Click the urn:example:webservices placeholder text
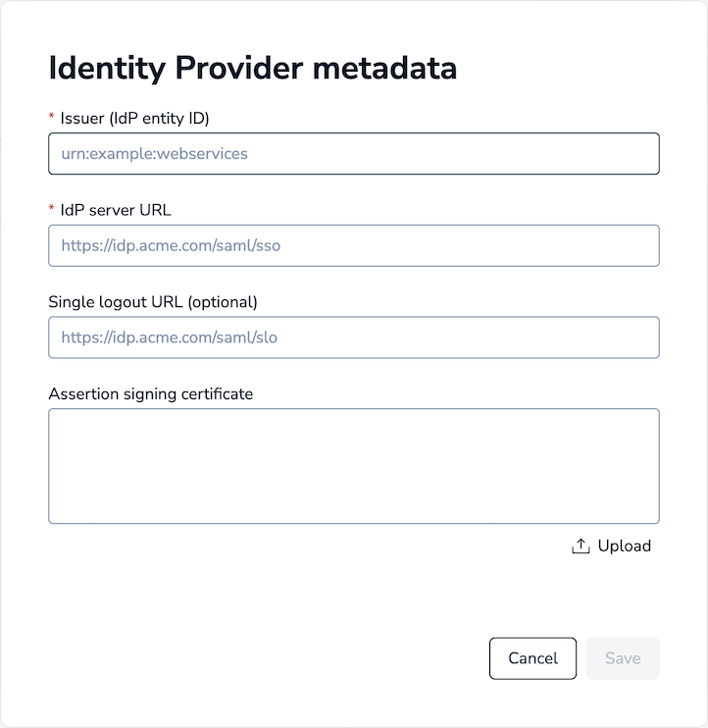The width and height of the screenshot is (708, 728). pyautogui.click(x=154, y=154)
